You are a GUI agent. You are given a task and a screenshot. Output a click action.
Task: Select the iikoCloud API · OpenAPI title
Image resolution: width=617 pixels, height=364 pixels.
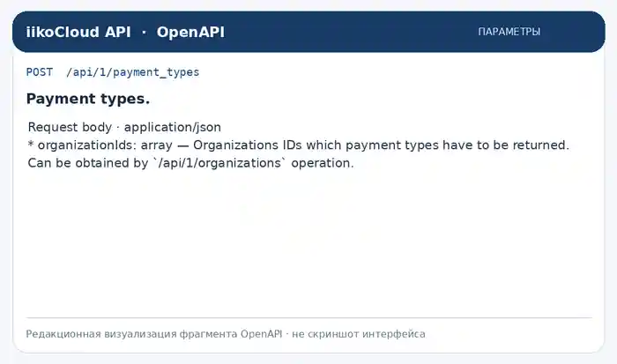tap(125, 32)
